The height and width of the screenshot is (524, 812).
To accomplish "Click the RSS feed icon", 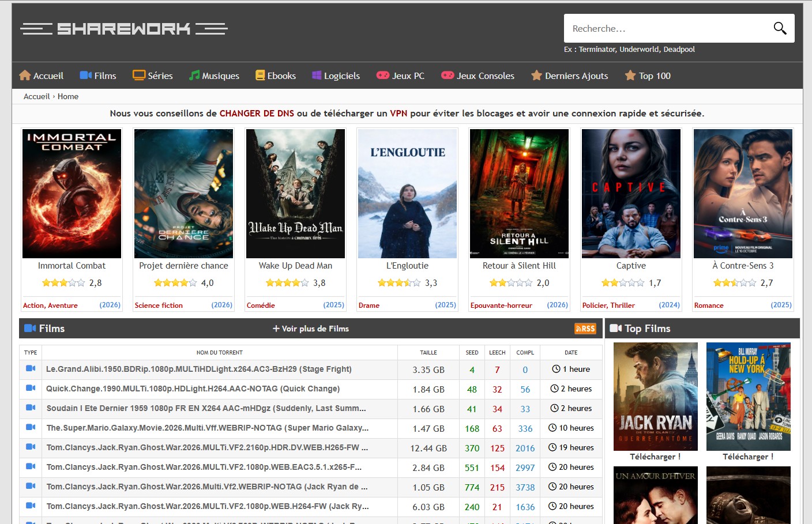I will pyautogui.click(x=585, y=329).
